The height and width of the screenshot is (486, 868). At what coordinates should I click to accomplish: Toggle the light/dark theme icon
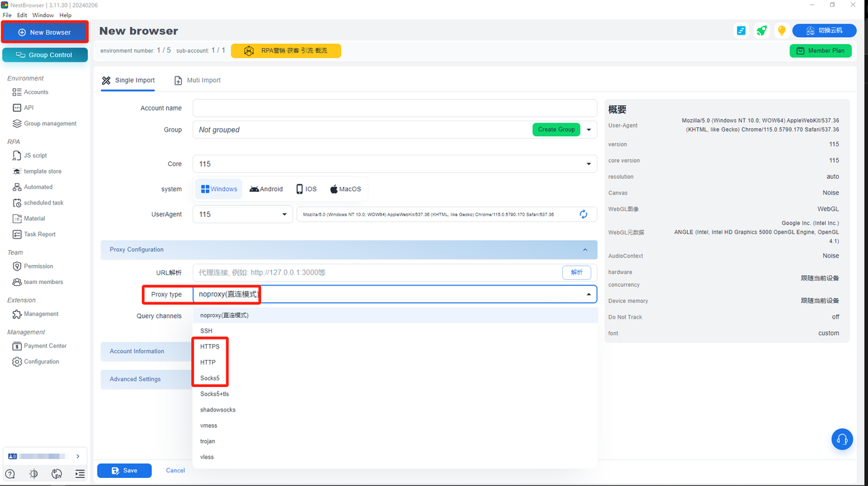(34, 474)
